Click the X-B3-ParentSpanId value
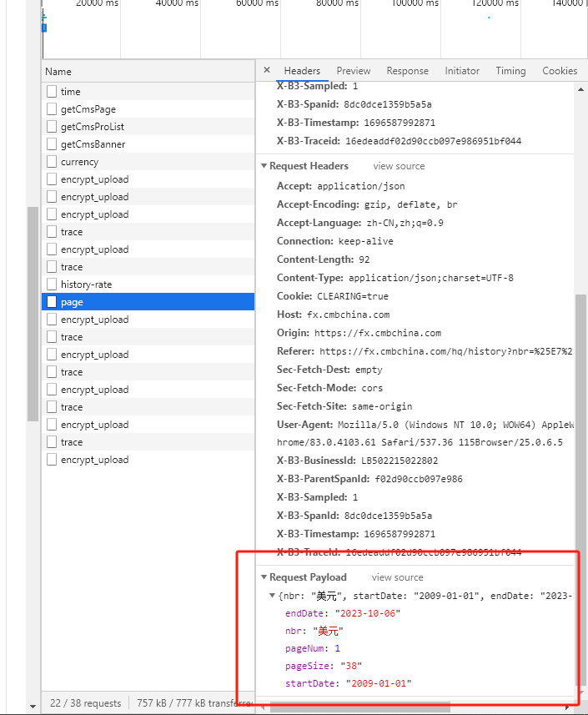This screenshot has width=588, height=715. pyautogui.click(x=419, y=479)
